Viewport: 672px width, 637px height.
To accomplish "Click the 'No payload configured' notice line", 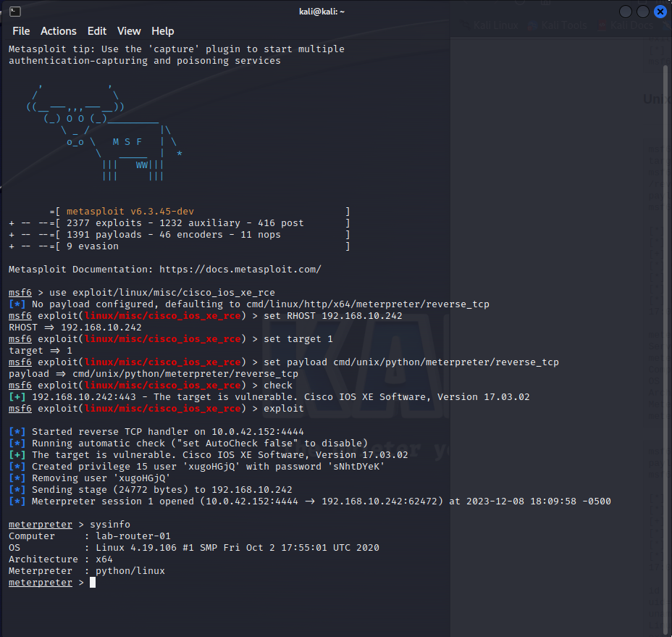I will [x=249, y=304].
